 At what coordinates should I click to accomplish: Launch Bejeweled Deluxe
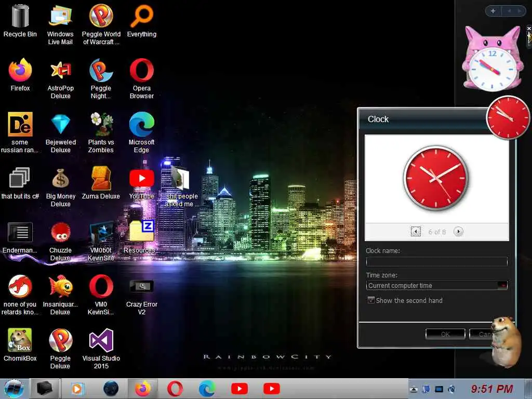coord(60,132)
